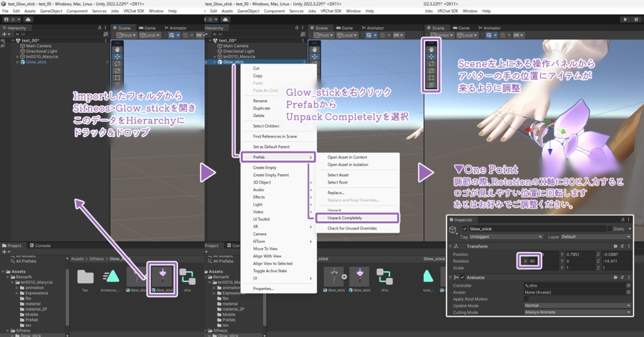644x337 pixels.
Task: Lock the Inspector panel
Action: click(x=623, y=219)
